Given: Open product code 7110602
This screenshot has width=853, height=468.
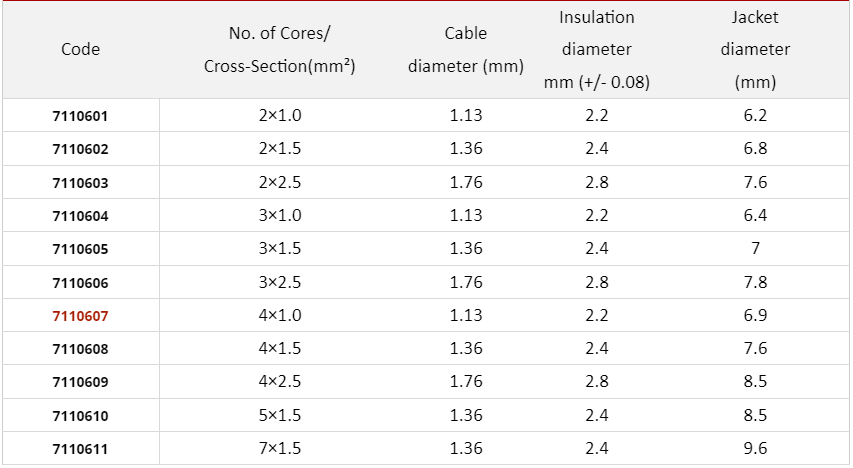Looking at the screenshot, I should (80, 150).
